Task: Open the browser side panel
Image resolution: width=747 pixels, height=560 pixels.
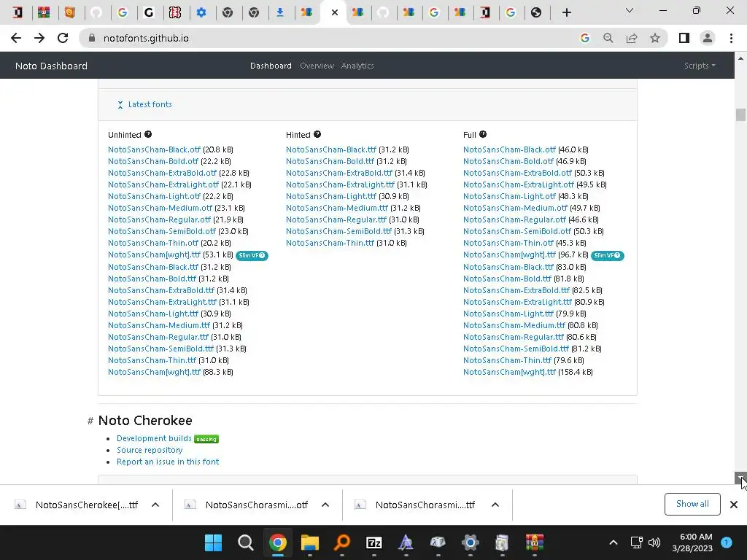Action: tap(684, 38)
